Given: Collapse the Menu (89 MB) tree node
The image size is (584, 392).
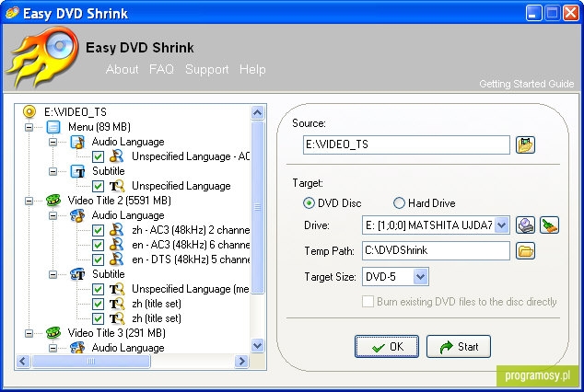Looking at the screenshot, I should point(29,127).
